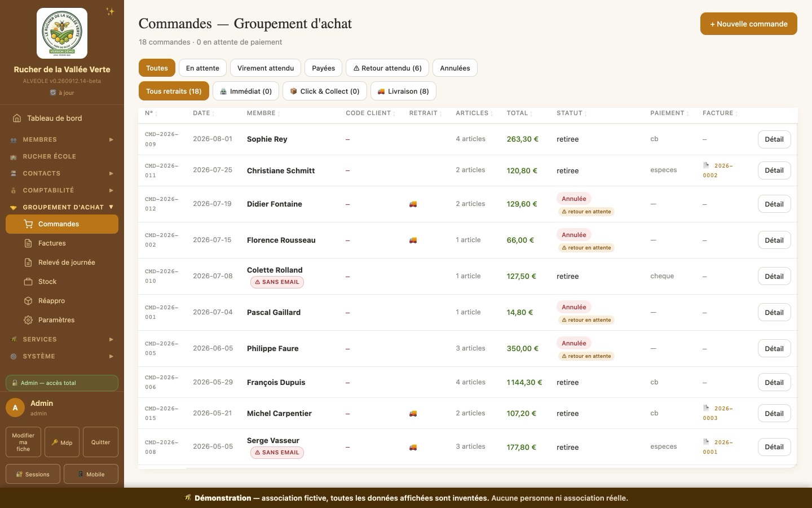
Task: Expand the Comptabilité section arrow
Action: (111, 190)
